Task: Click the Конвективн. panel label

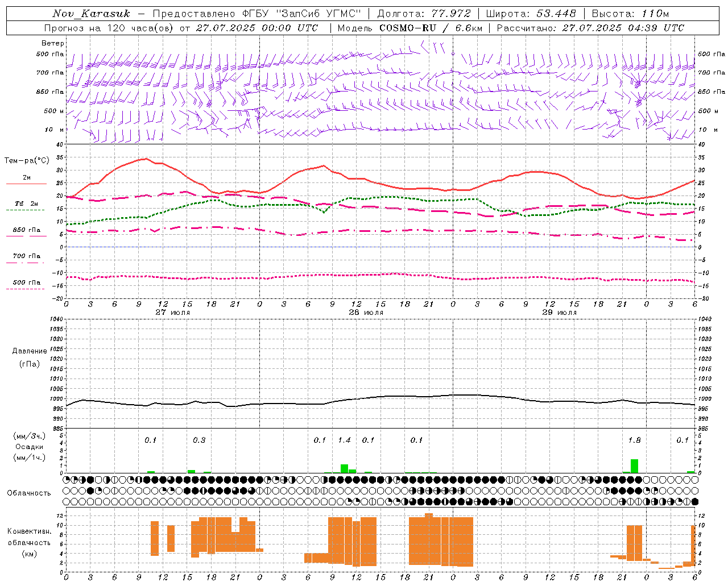Action: coord(30,531)
